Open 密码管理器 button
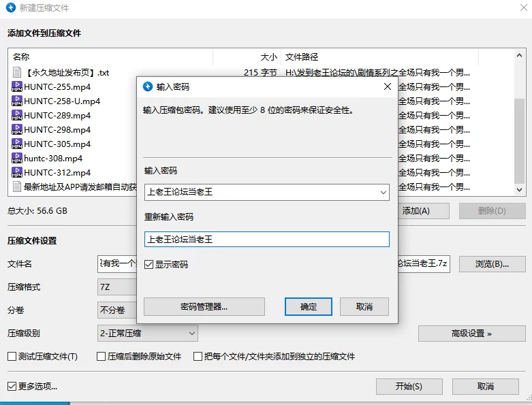The image size is (532, 405). [204, 307]
